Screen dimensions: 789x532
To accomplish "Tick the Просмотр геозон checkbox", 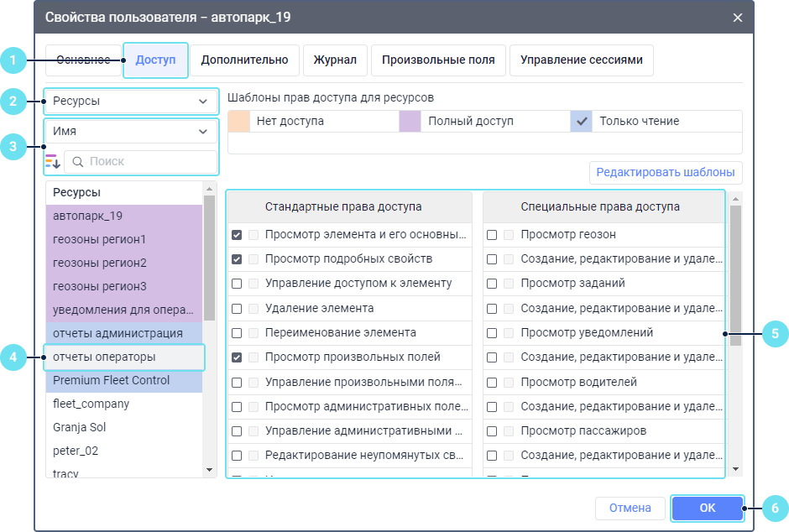I will [492, 235].
